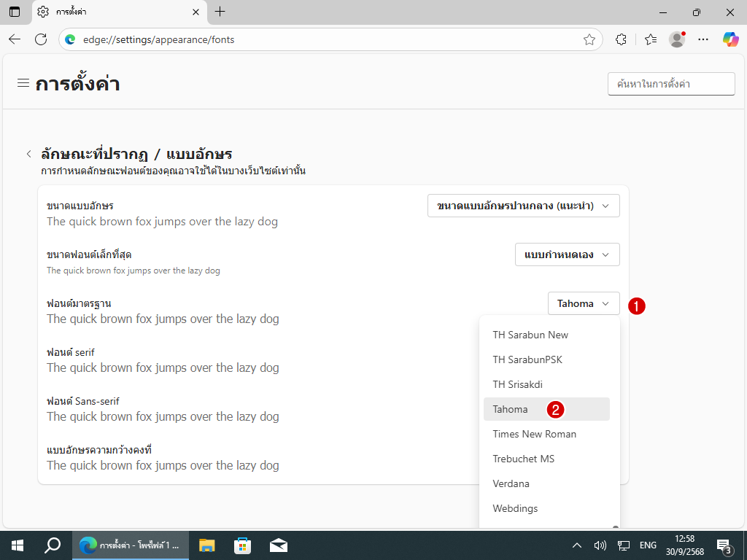Open the Extensions puzzle icon
Image resolution: width=747 pixels, height=560 pixels.
click(x=622, y=39)
